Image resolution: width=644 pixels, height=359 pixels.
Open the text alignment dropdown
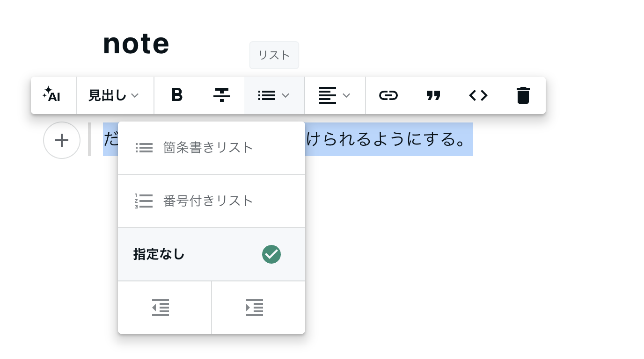click(x=335, y=95)
